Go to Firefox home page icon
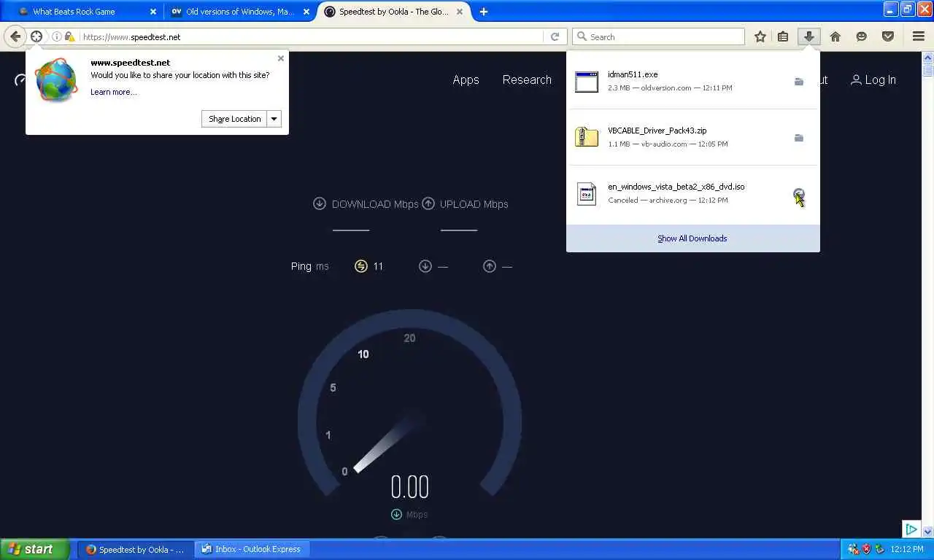The width and height of the screenshot is (934, 560). (835, 36)
